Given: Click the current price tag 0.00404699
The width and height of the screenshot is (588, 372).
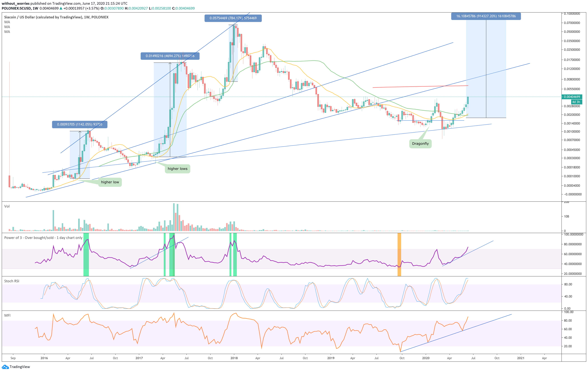Looking at the screenshot, I should (x=572, y=97).
